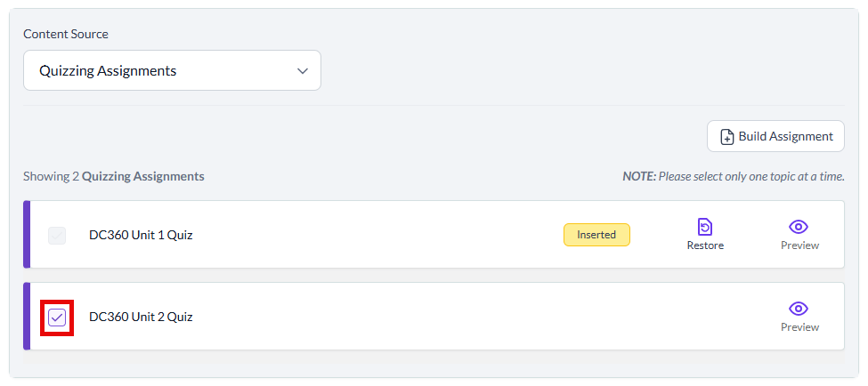Screen dimensions: 868x386
Task: Click the Quizzing Assignments text in the combo box
Action: pyautogui.click(x=108, y=71)
